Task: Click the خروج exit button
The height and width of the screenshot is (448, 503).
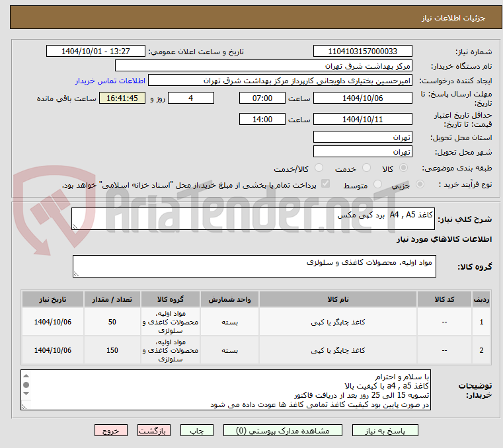Action: [110, 431]
